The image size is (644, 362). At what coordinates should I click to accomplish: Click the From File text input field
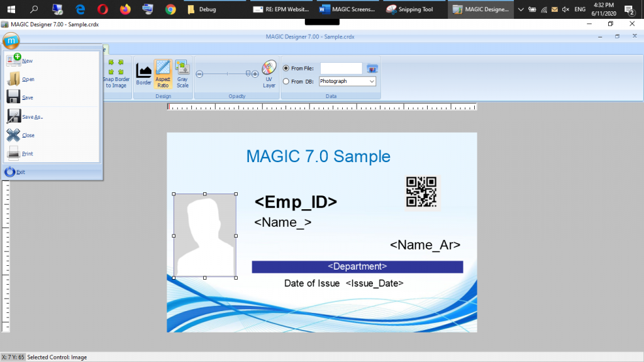tap(341, 68)
